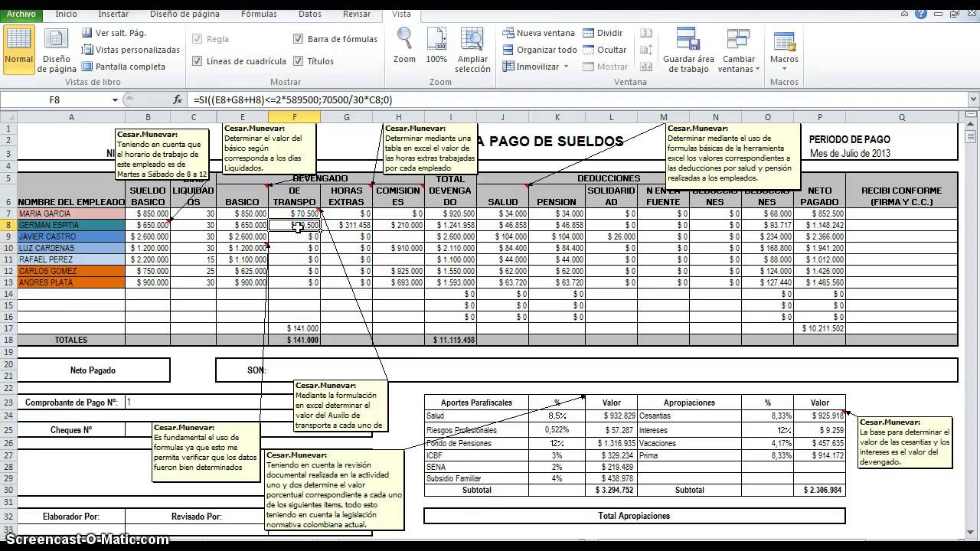Select the $ 11.115.458 total cell
980x551 pixels.
coord(450,340)
